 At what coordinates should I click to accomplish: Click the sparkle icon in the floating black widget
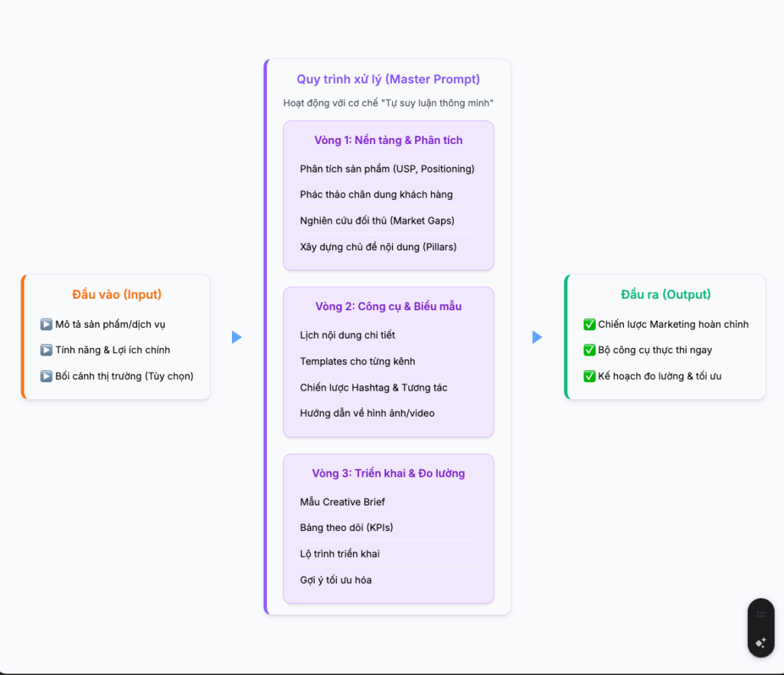761,643
